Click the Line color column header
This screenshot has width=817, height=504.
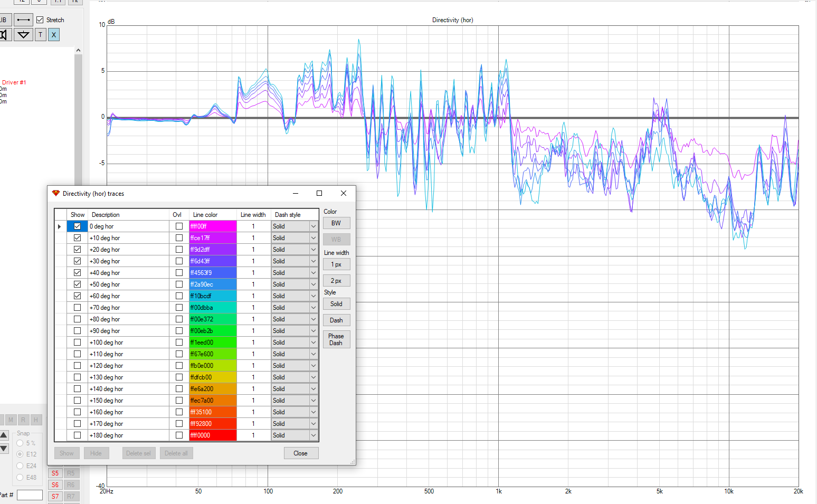coord(213,215)
